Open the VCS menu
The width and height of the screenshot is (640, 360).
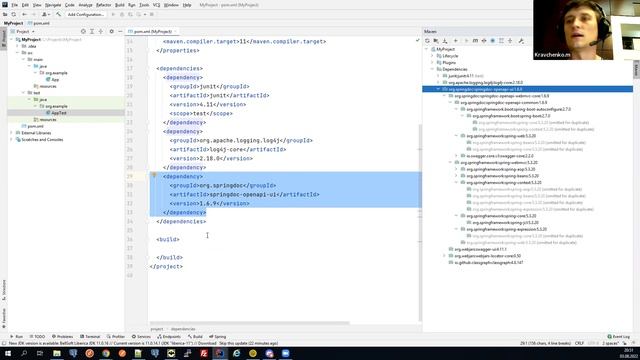(156, 5)
